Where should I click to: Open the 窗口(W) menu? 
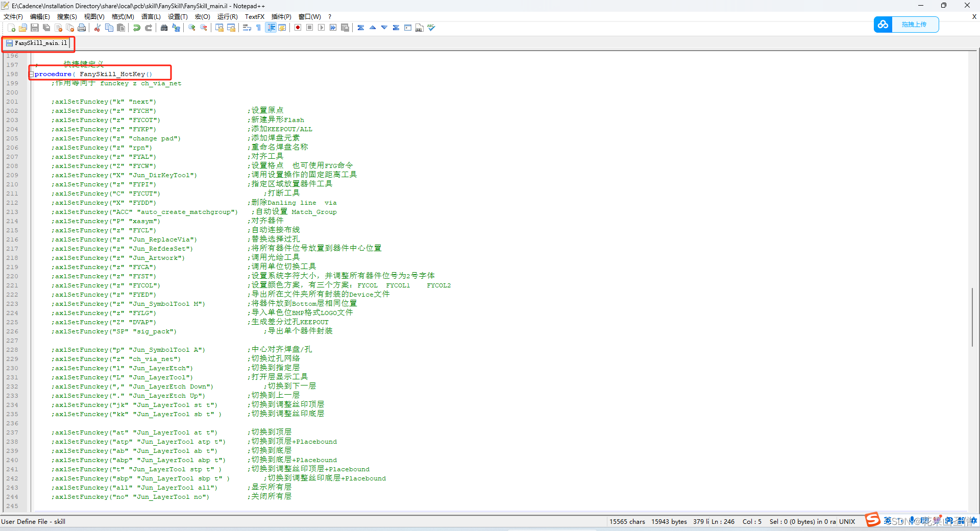310,17
